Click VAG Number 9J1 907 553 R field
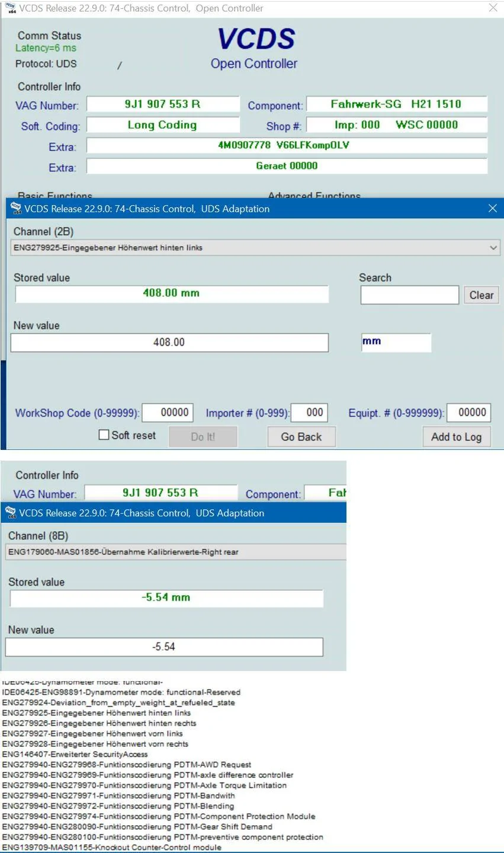This screenshot has height=853, width=504. pyautogui.click(x=163, y=104)
